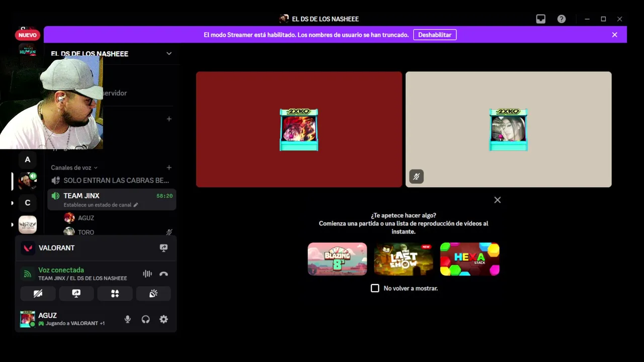Click muted microphone badge on beige tile

tap(416, 176)
